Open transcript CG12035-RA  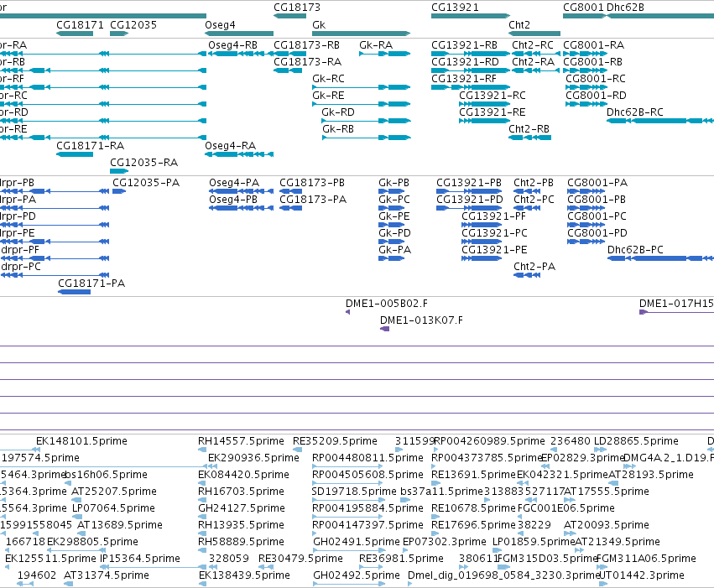[144, 163]
